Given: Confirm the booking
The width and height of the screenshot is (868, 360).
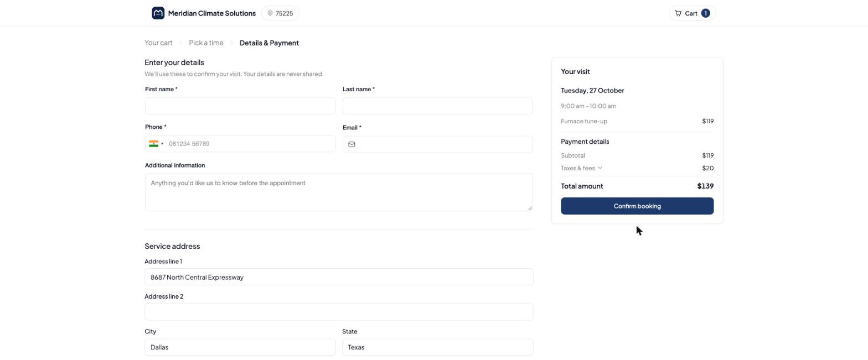Looking at the screenshot, I should pyautogui.click(x=637, y=206).
